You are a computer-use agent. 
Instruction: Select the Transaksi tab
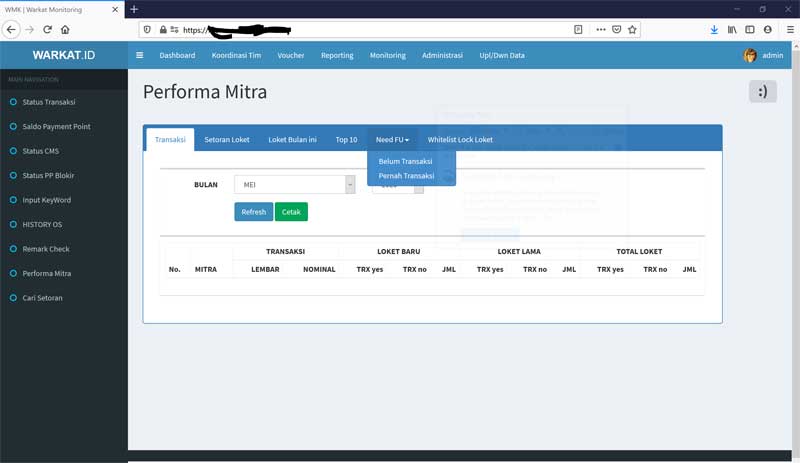tap(170, 139)
